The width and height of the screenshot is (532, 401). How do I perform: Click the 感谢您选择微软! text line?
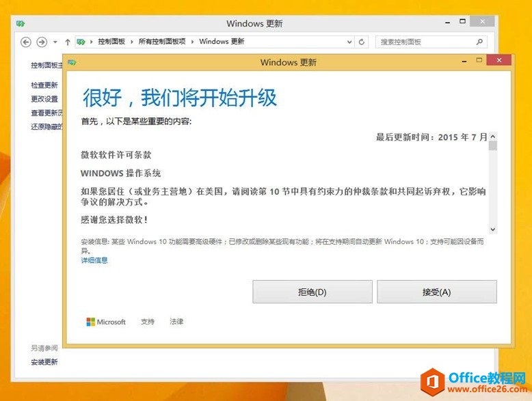[114, 220]
